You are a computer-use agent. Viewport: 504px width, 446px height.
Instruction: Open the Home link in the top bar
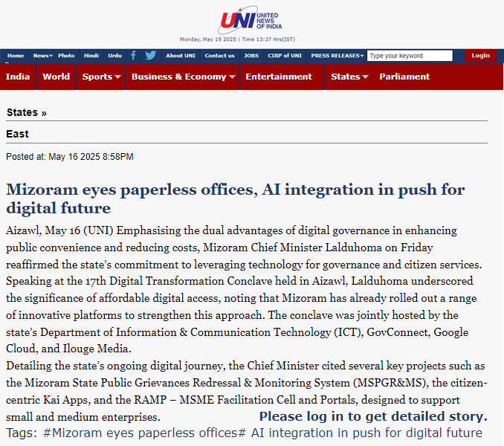point(16,56)
